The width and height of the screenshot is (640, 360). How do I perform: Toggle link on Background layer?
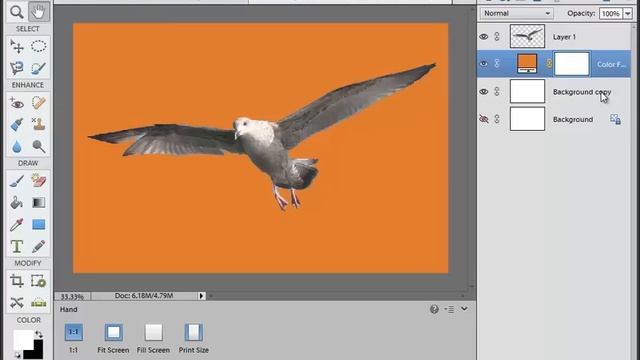click(x=497, y=119)
